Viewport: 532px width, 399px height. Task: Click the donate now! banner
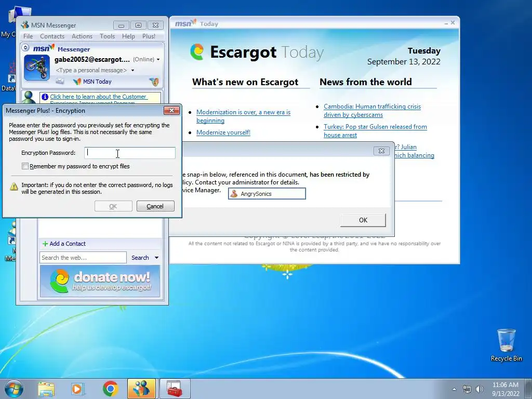(x=100, y=281)
